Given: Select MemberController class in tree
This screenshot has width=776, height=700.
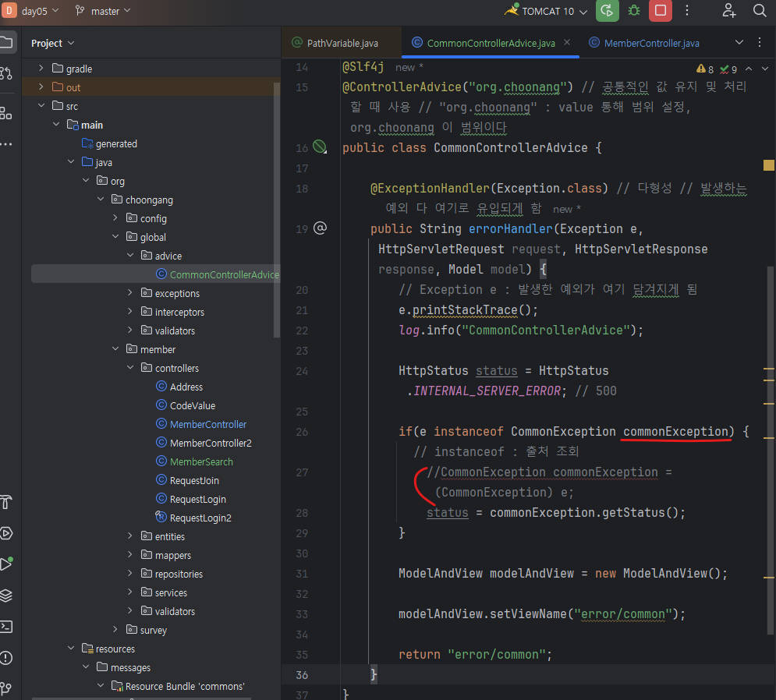Looking at the screenshot, I should [208, 424].
